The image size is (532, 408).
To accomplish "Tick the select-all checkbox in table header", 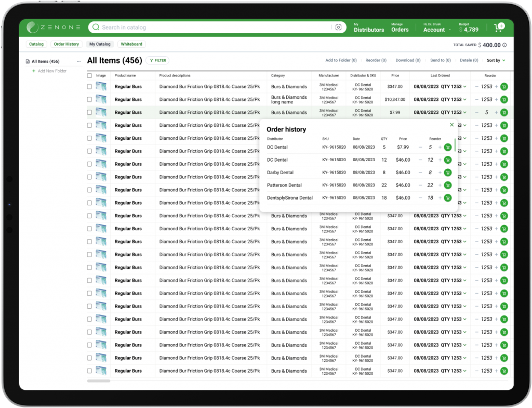I will coord(89,75).
